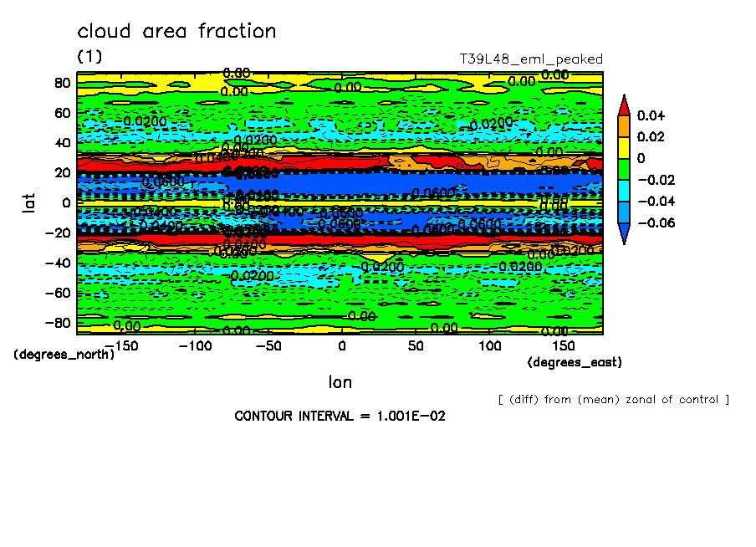The width and height of the screenshot is (756, 547).
Task: Click the red upper arrow of colorbar
Action: 624,106
